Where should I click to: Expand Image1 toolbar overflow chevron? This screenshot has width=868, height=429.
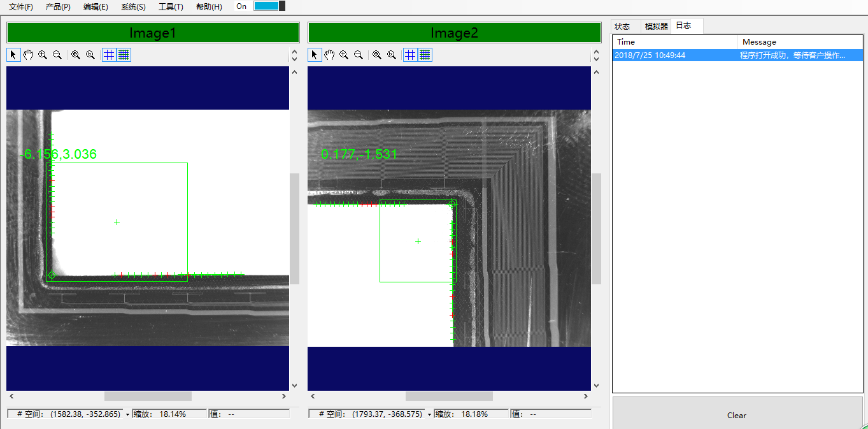coord(294,55)
